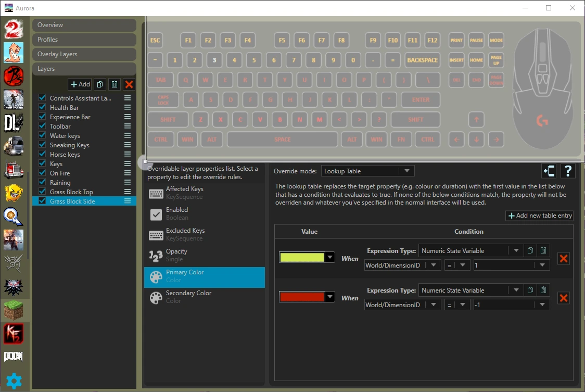The height and width of the screenshot is (392, 585).
Task: Open the help question mark button
Action: tap(567, 171)
